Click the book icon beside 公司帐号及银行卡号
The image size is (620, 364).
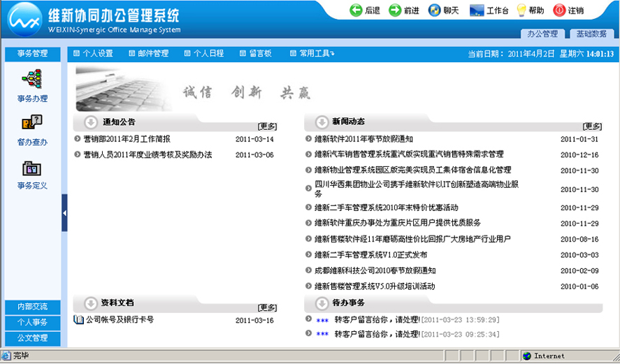point(78,320)
